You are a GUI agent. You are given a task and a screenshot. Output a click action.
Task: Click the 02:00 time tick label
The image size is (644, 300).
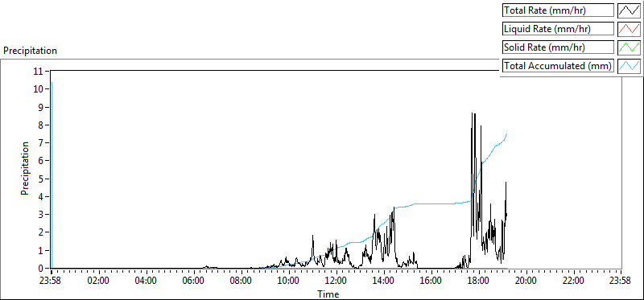point(99,282)
